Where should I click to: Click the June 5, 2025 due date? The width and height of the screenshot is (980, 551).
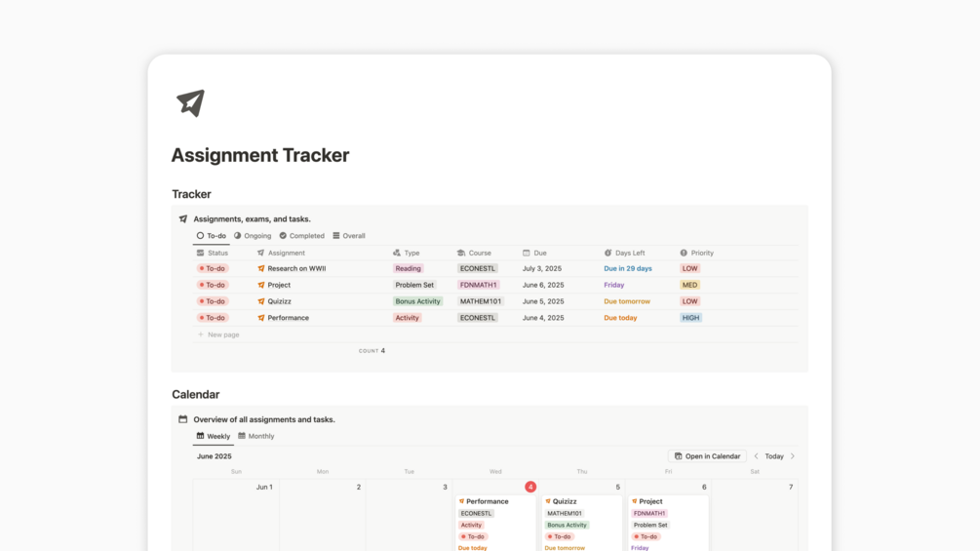click(x=543, y=301)
